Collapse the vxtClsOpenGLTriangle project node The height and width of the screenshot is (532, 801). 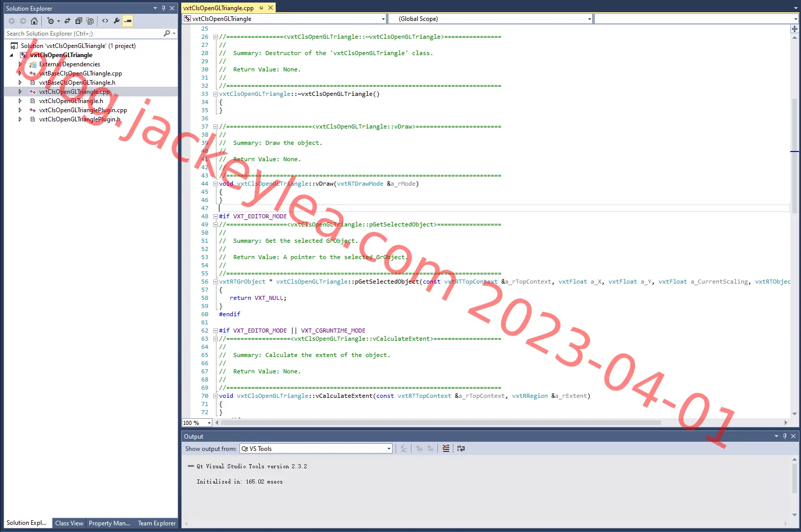tap(11, 55)
